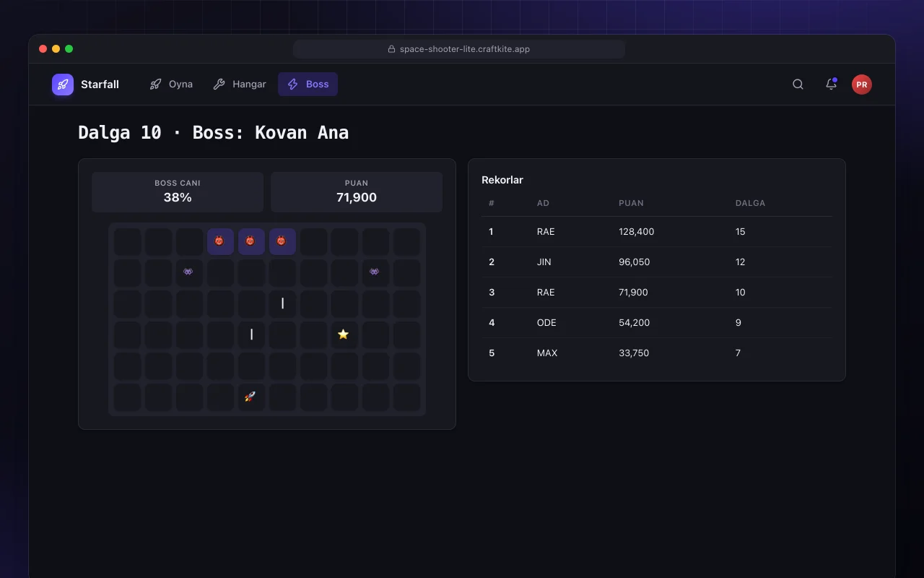Click the wave value 15
Viewport: 924px width, 578px height.
point(740,232)
